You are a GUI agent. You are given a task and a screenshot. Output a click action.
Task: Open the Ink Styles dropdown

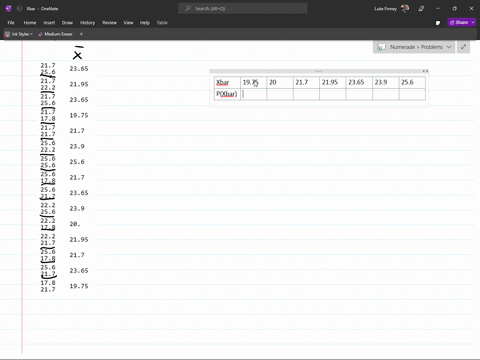tap(19, 34)
